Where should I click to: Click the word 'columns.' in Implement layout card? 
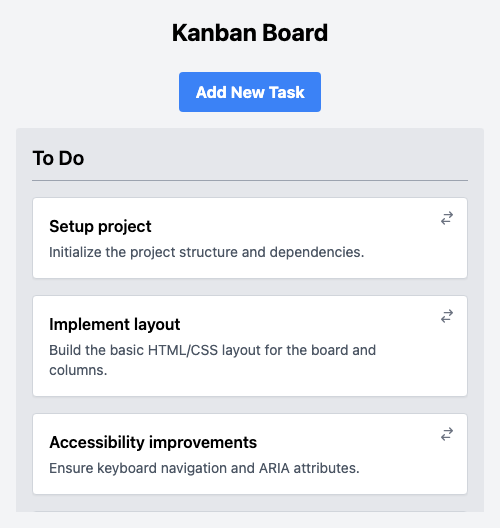coord(78,370)
